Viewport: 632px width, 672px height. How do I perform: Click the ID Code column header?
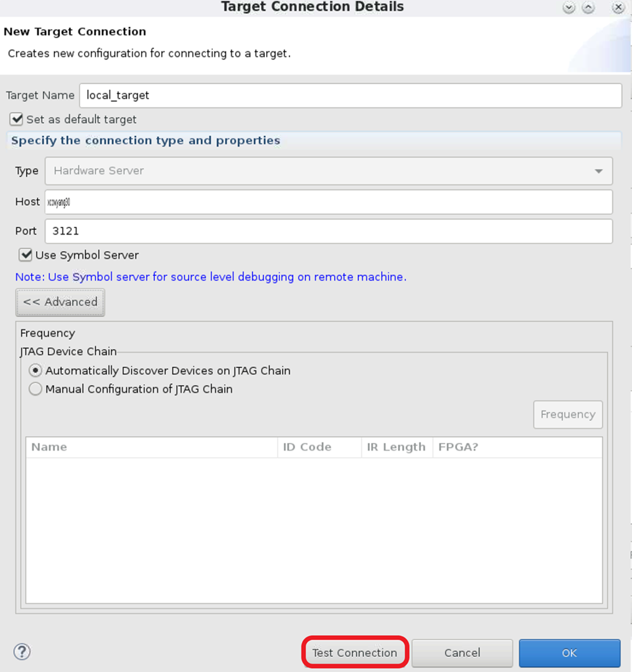[319, 447]
